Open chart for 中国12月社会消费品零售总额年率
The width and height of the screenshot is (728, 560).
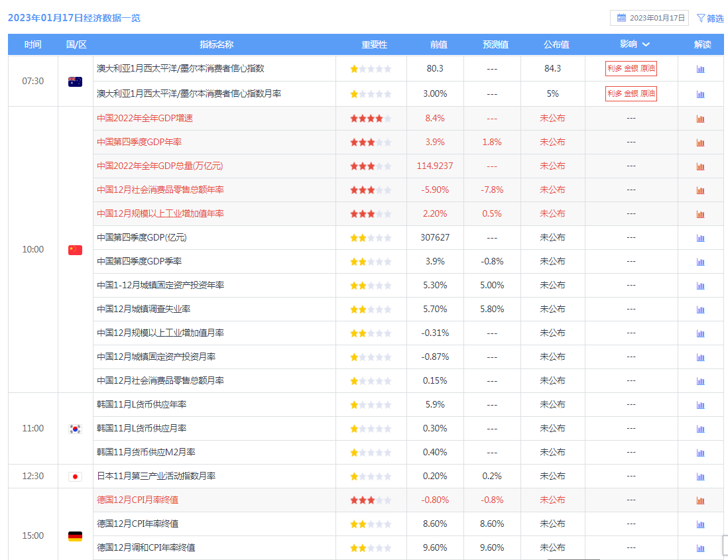700,190
